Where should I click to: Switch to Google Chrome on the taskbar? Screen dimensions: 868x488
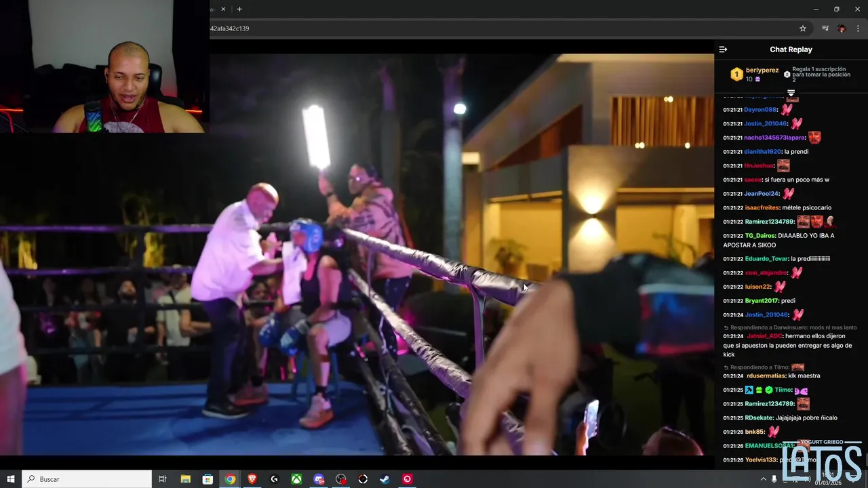(230, 479)
